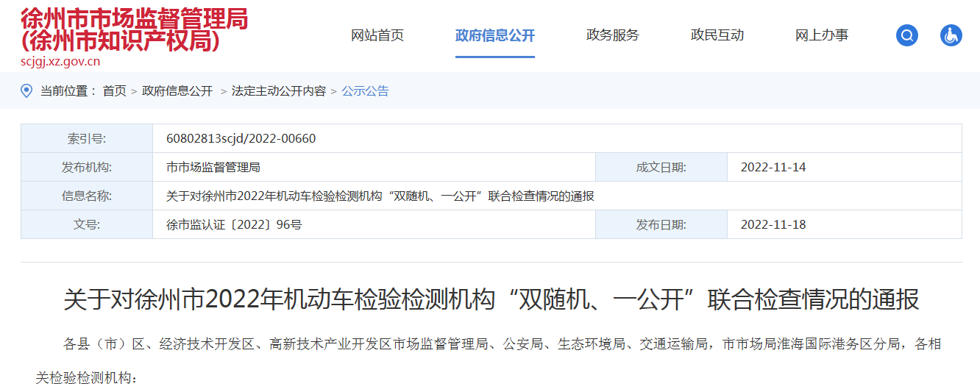
Task: Go to 首页 in the breadcrumb
Action: [114, 91]
